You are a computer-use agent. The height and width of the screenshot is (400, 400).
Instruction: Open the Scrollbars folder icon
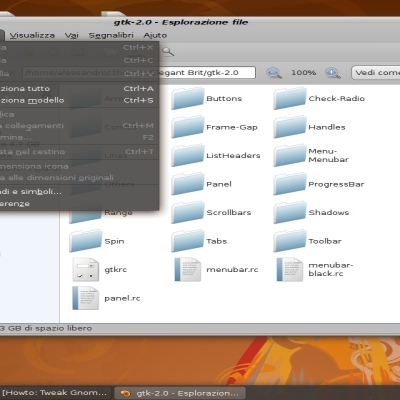pos(187,212)
